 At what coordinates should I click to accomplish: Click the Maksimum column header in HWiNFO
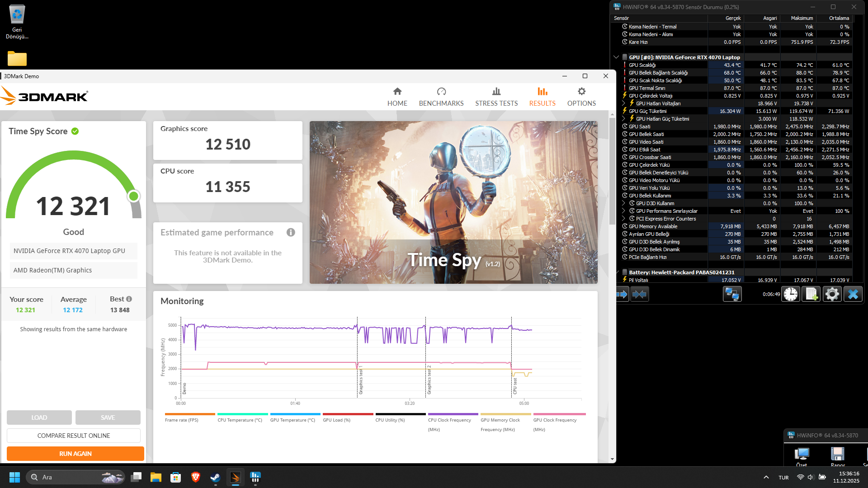tap(798, 18)
